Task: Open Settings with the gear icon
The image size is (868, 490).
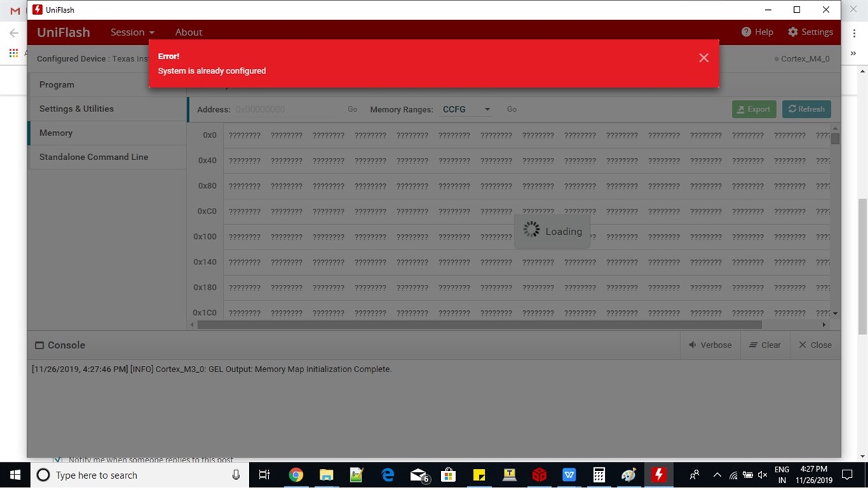Action: coord(810,32)
